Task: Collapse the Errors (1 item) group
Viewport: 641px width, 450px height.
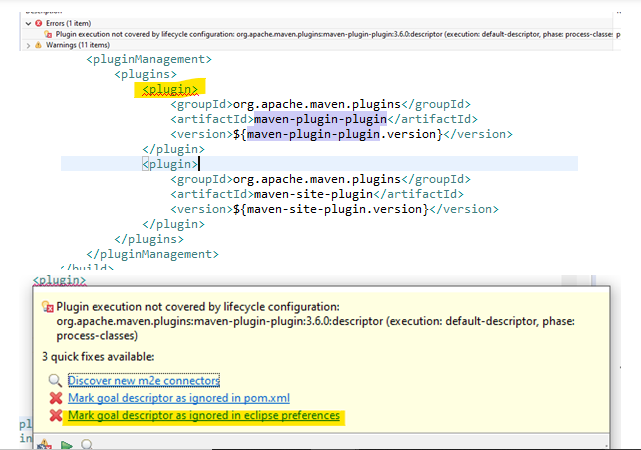Action: [x=28, y=24]
